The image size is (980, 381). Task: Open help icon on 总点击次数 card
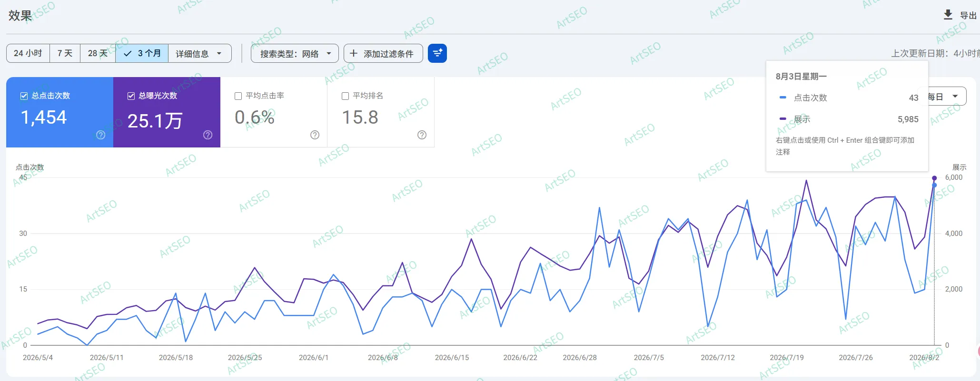(100, 135)
